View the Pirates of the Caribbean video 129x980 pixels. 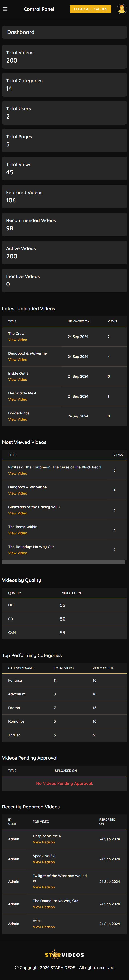18,473
